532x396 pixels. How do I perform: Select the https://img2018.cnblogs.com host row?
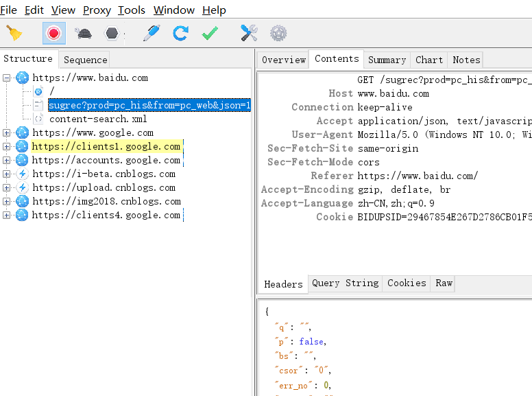(106, 201)
